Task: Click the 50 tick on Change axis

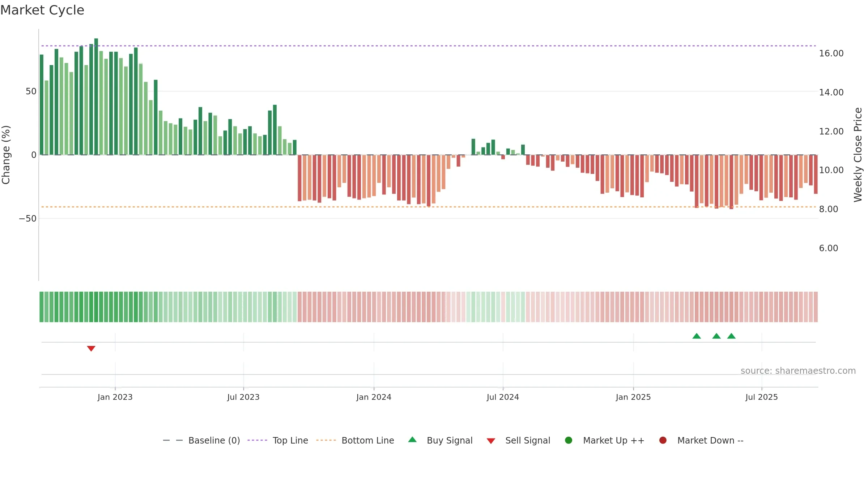Action: (31, 91)
